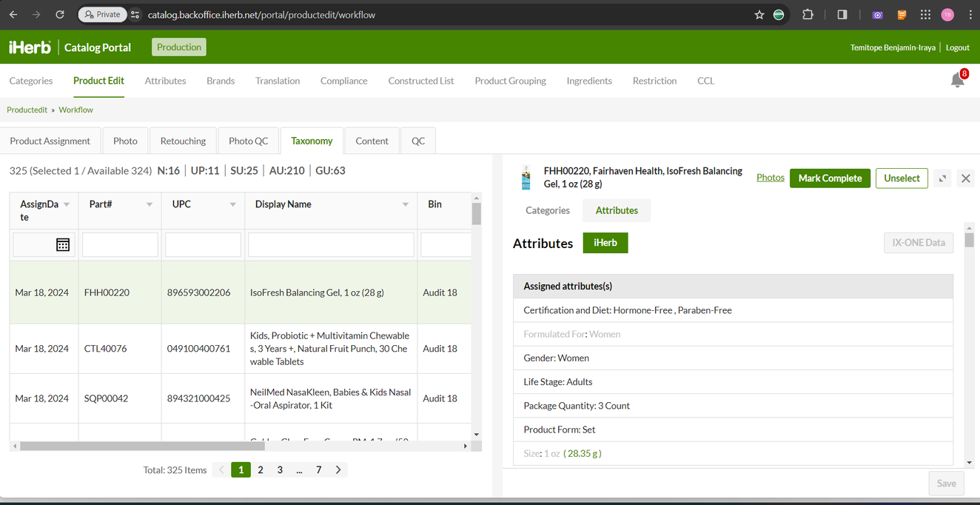Switch to the Photo workflow tab
The height and width of the screenshot is (505, 980).
[x=125, y=141]
